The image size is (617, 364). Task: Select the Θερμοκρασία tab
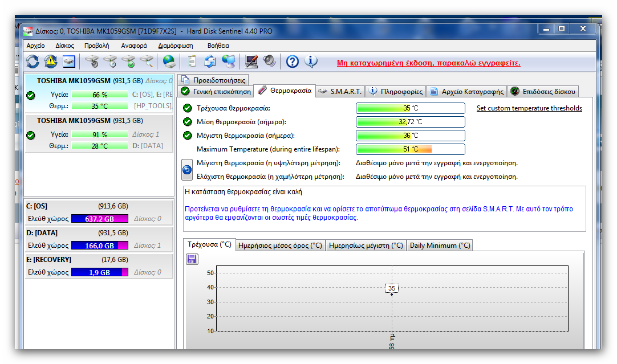click(x=285, y=91)
